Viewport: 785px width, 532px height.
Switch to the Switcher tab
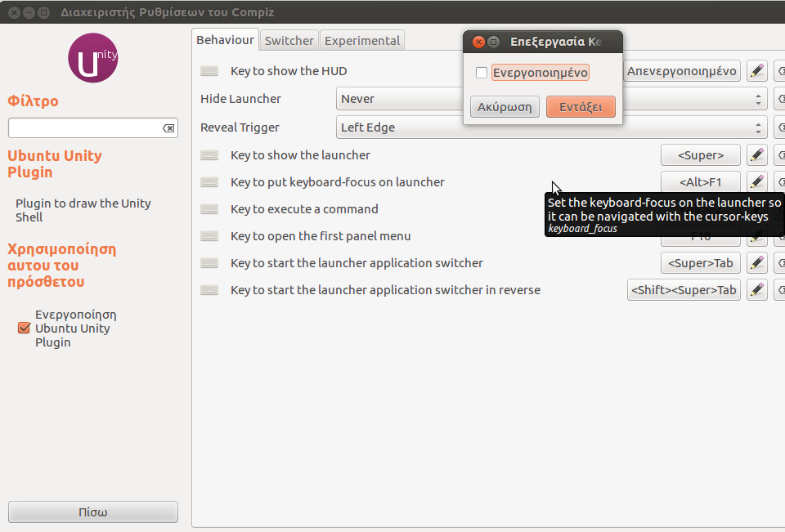(x=289, y=41)
